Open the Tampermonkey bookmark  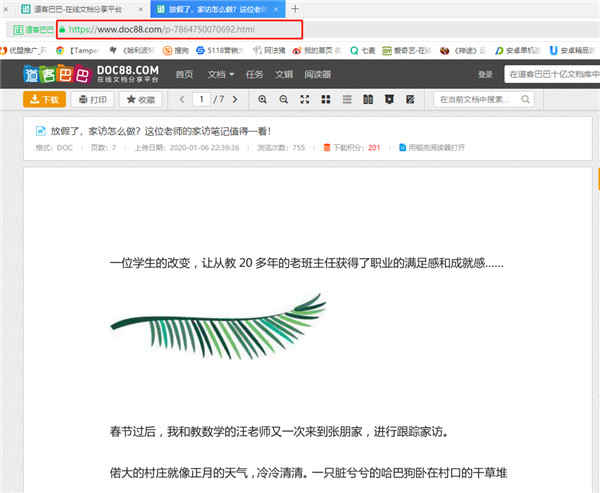(x=77, y=51)
